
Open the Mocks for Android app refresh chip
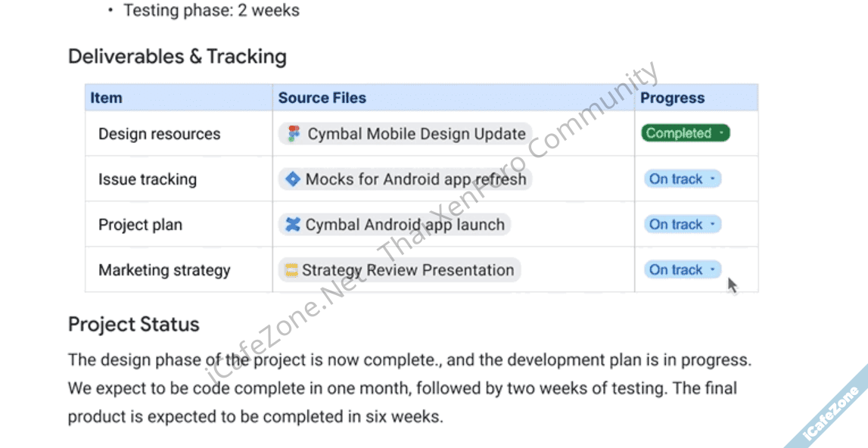415,179
